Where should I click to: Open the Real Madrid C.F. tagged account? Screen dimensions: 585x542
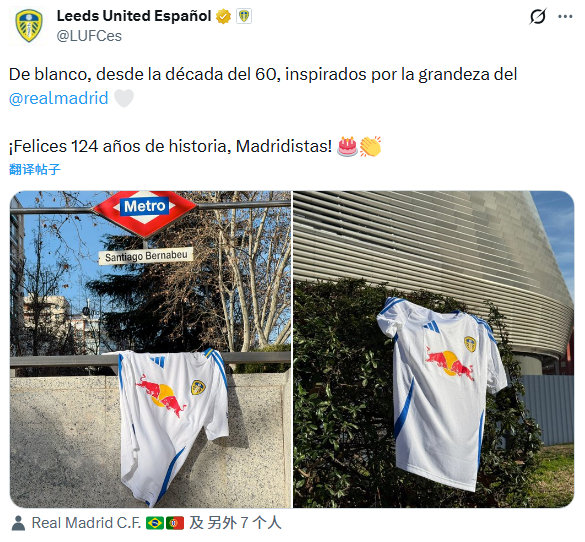point(86,523)
